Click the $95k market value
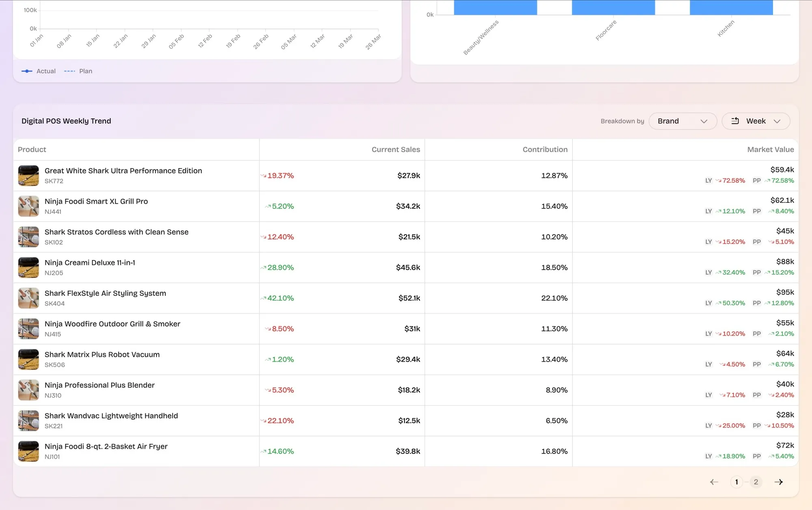 click(785, 292)
